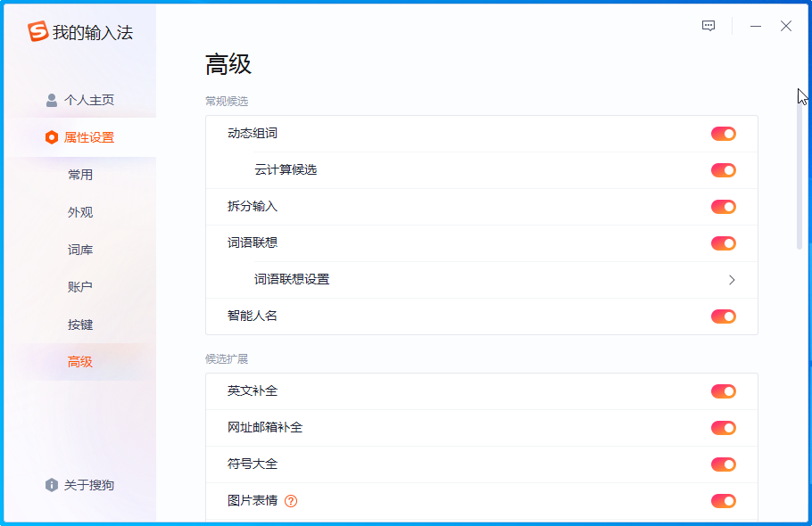Close the settings window
Screen dimensions: 812x526
[786, 26]
